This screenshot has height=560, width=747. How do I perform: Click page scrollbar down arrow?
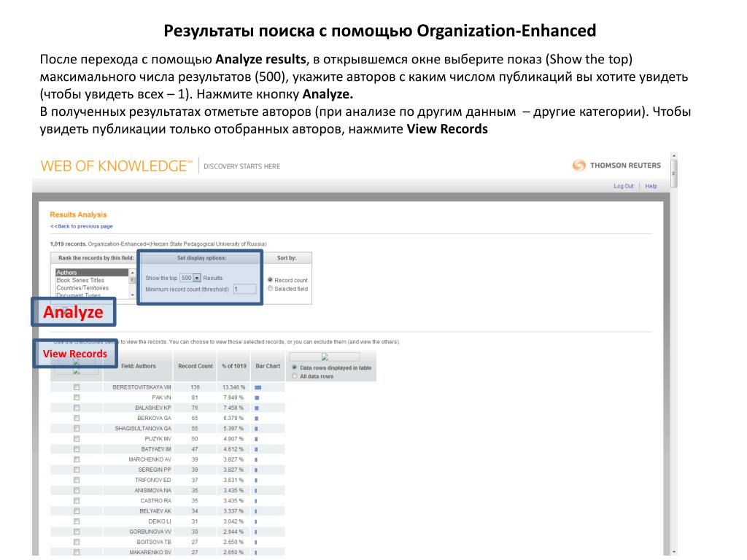[673, 551]
